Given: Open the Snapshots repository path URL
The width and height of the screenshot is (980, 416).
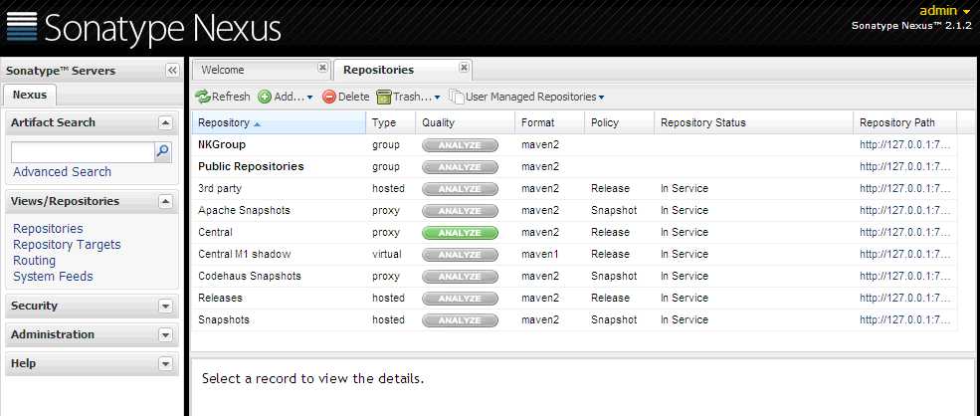Looking at the screenshot, I should (905, 320).
